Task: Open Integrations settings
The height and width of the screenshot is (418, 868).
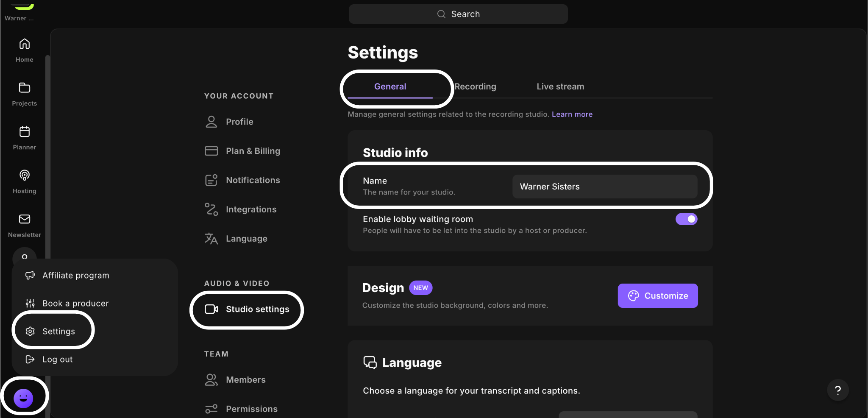Action: [x=251, y=209]
